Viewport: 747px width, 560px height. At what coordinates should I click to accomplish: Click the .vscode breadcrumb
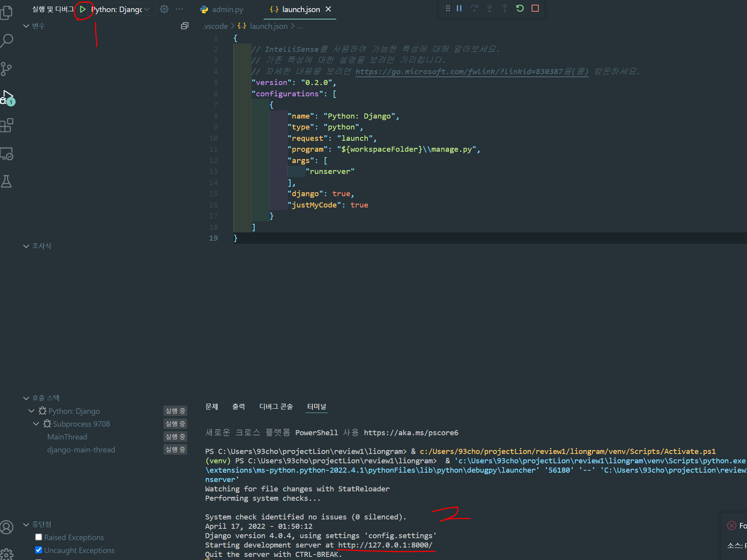click(x=215, y=26)
